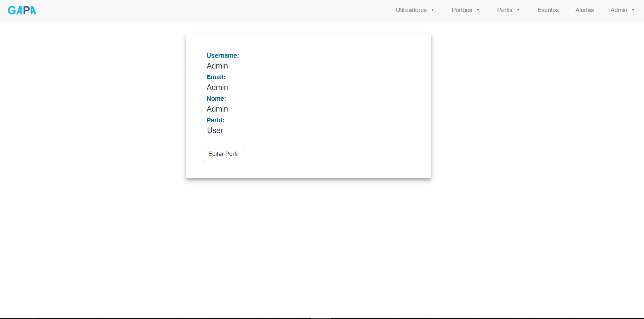644x319 pixels.
Task: Go to the Alertas page
Action: [x=585, y=10]
